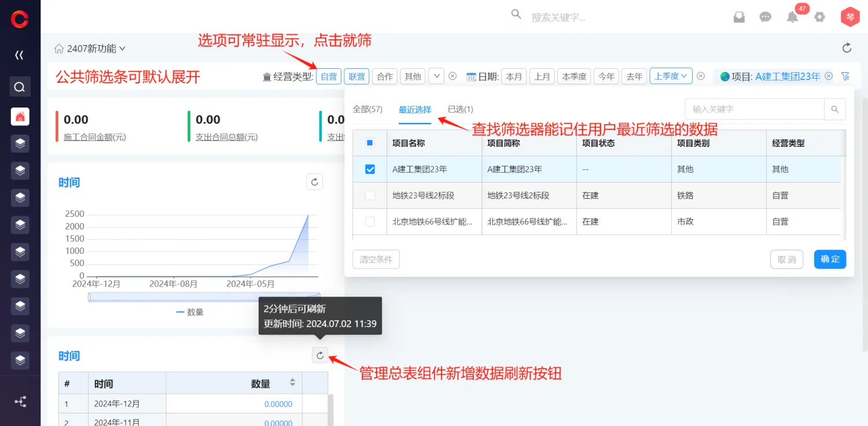Expand more 经营类型 options chevron
Screen dimensions: 868x426
436,76
